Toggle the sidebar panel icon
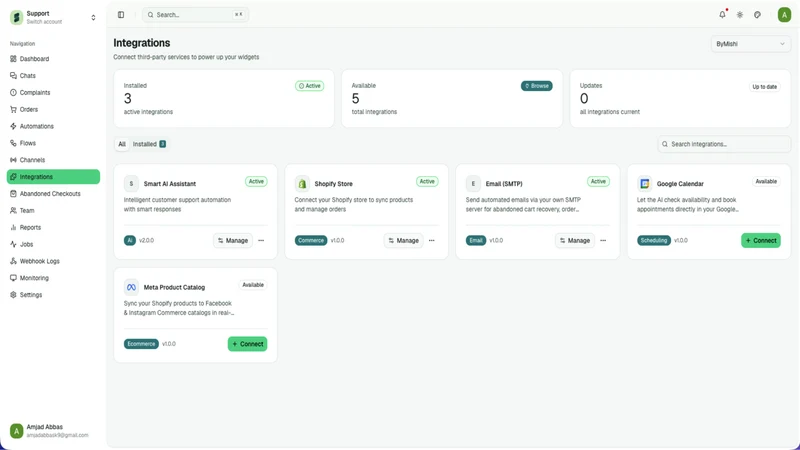The height and width of the screenshot is (450, 800). [x=121, y=15]
